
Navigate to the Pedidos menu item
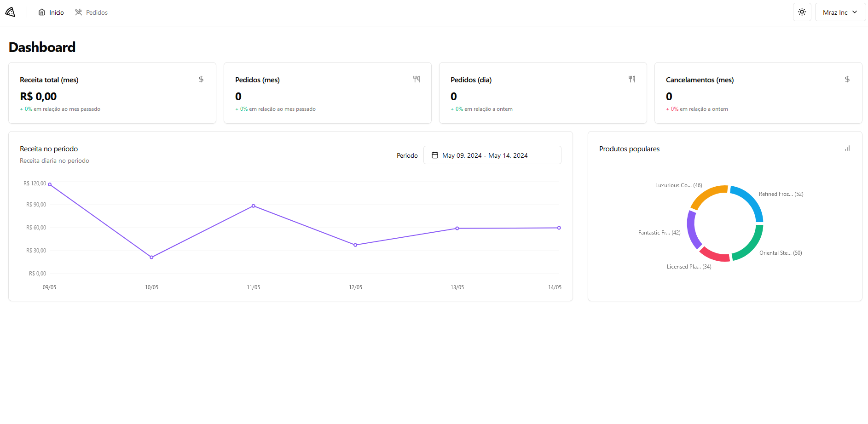click(x=97, y=12)
